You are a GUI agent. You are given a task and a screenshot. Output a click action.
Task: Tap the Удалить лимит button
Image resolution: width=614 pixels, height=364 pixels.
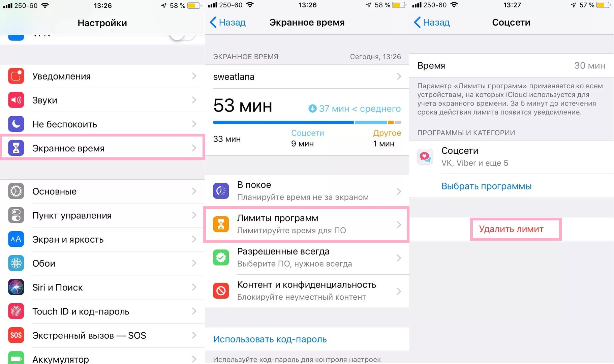[x=511, y=229]
